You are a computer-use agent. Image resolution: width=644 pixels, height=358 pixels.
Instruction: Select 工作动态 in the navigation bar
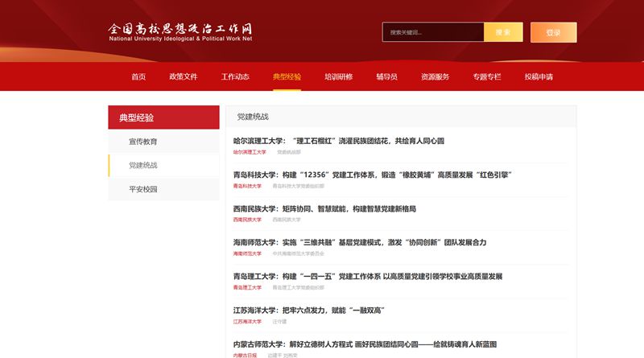(x=235, y=77)
